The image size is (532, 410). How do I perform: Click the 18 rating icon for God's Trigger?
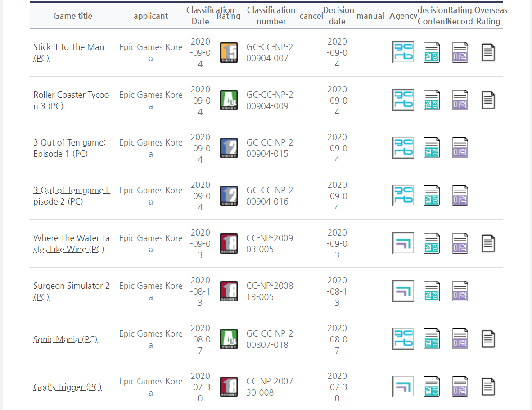point(229,387)
